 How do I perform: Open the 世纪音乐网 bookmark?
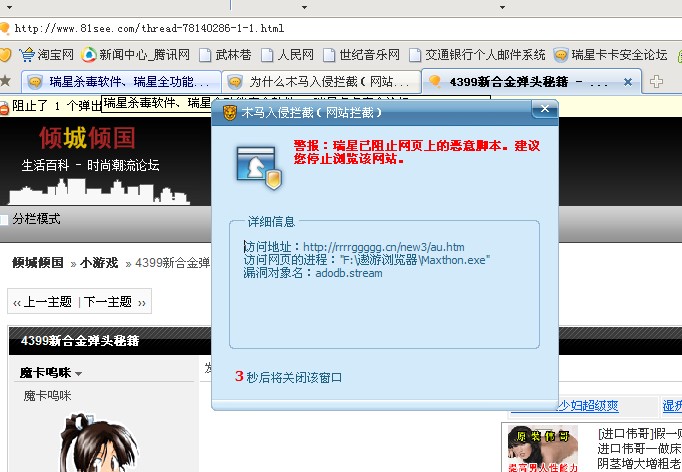369,55
